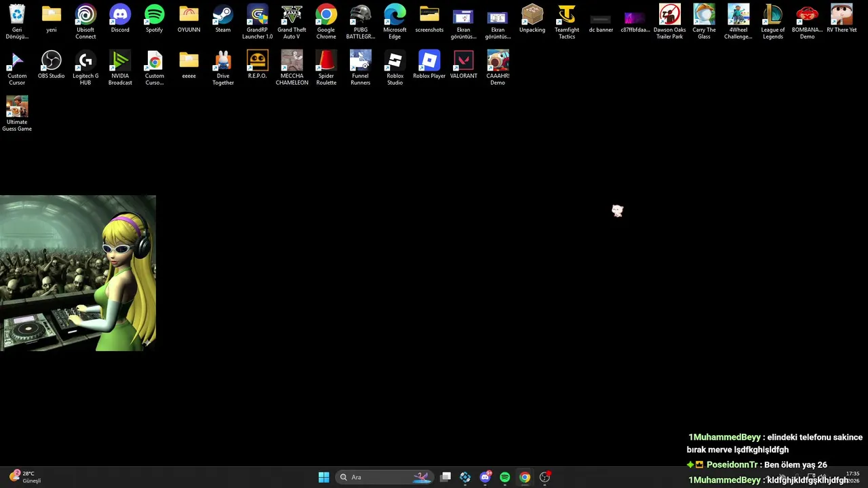Select the Discord desktop shortcut
868x488 pixels.
tap(120, 18)
